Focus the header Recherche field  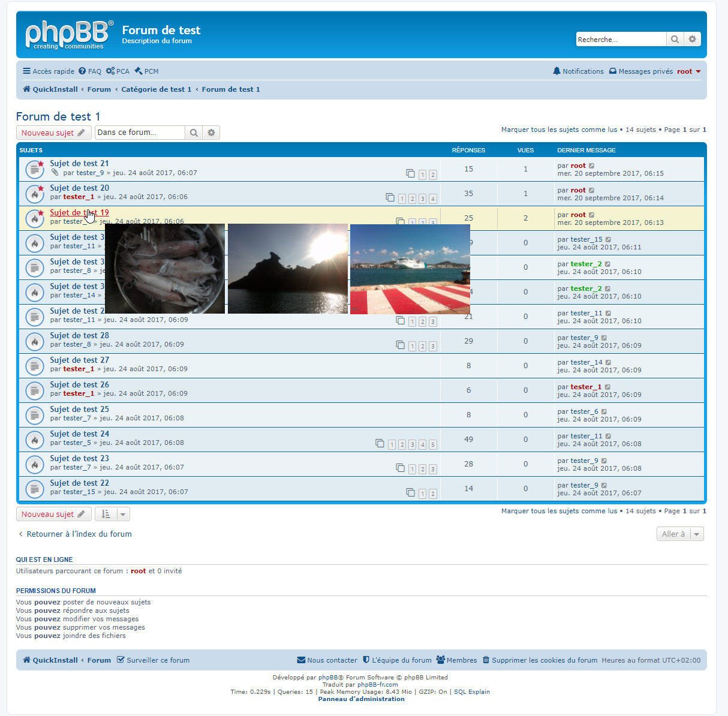tap(621, 39)
